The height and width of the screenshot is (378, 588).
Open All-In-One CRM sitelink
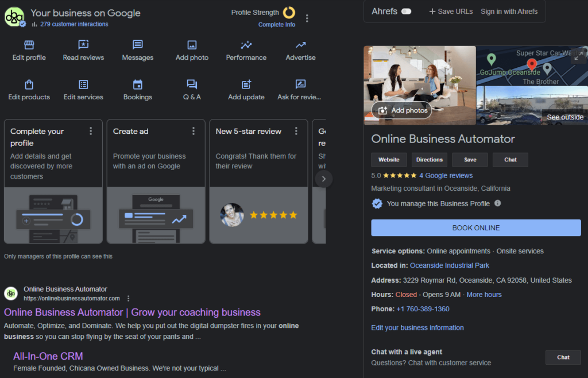48,356
